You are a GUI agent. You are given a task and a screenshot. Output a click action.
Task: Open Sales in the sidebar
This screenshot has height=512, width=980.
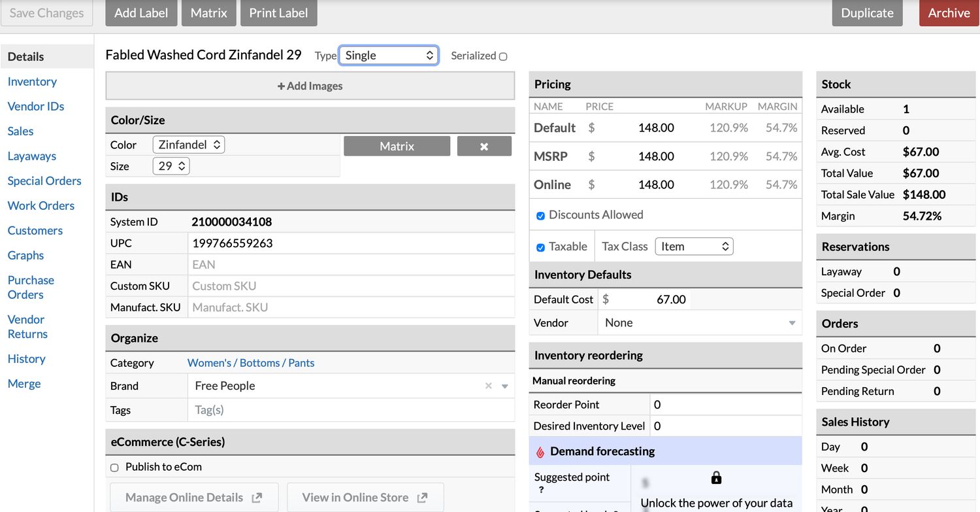[20, 131]
